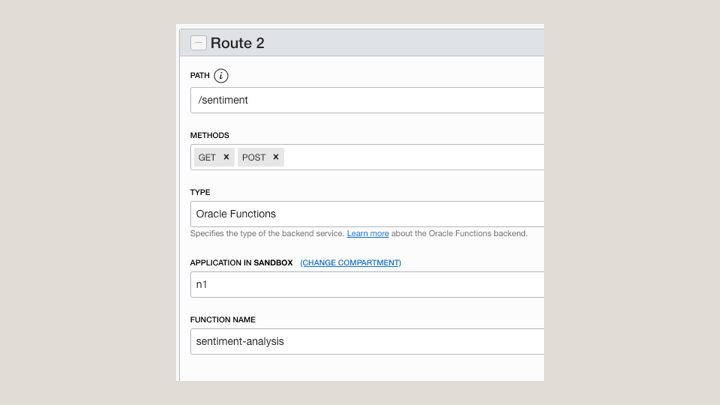Click the METHODS field label
The width and height of the screenshot is (720, 405).
pyautogui.click(x=209, y=135)
